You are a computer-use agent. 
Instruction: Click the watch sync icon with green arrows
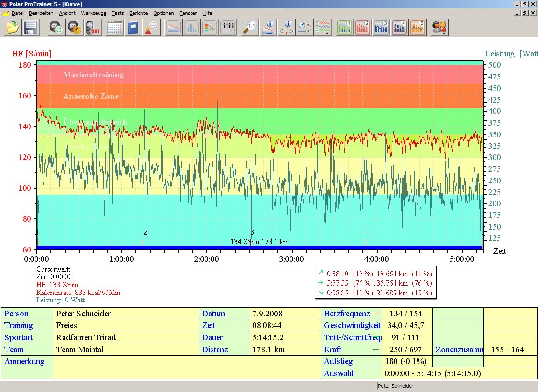pyautogui.click(x=57, y=28)
